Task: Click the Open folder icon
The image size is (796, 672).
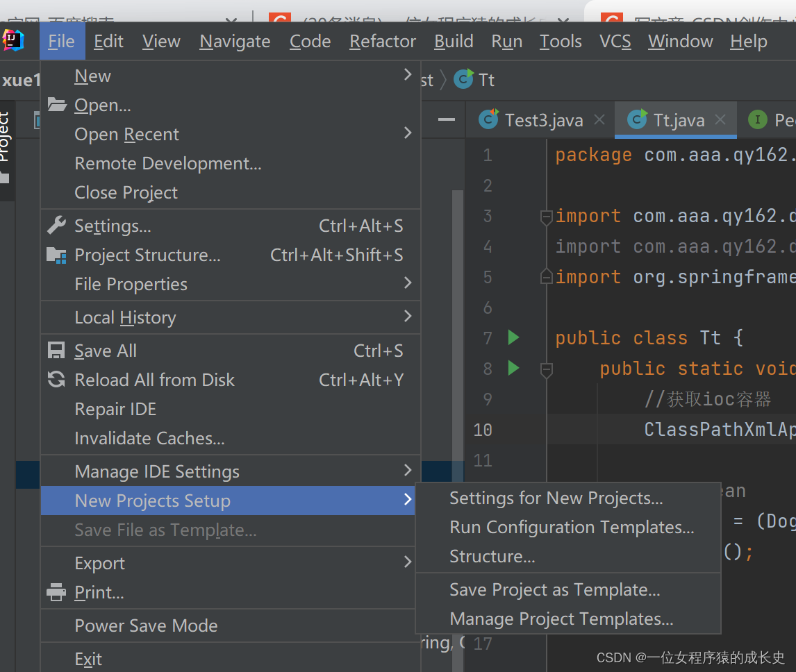Action: (56, 105)
